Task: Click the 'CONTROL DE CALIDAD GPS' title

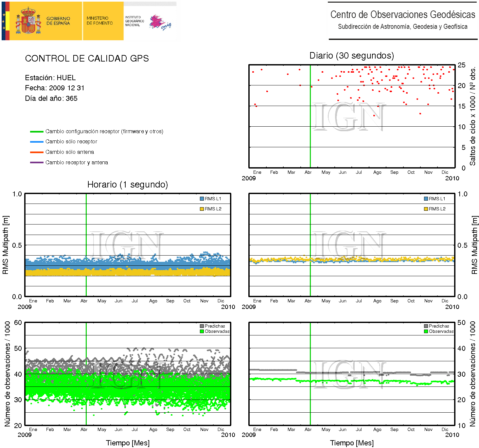Action: click(x=87, y=59)
